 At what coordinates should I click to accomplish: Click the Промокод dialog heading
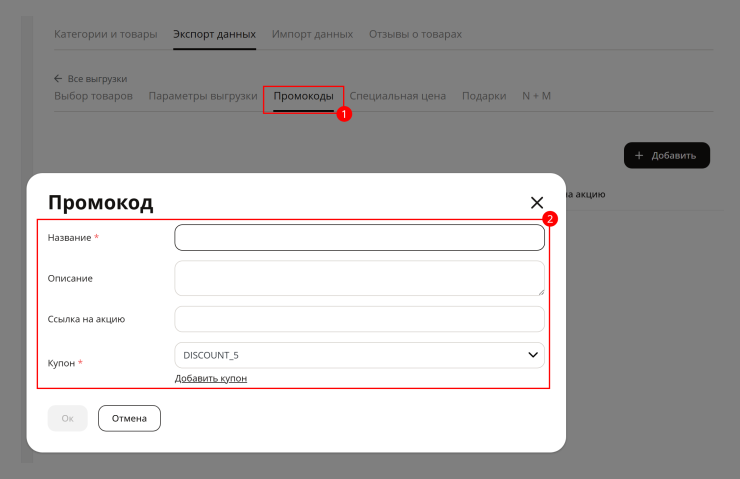pos(101,203)
